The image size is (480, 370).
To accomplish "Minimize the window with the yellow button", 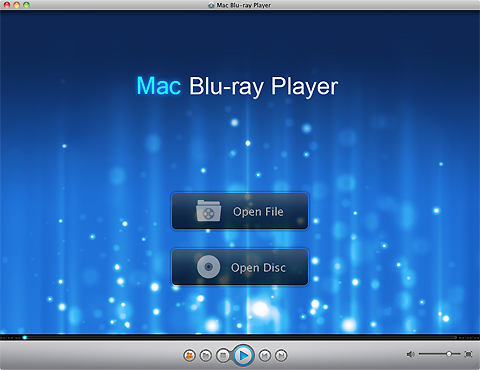I will click(x=16, y=5).
